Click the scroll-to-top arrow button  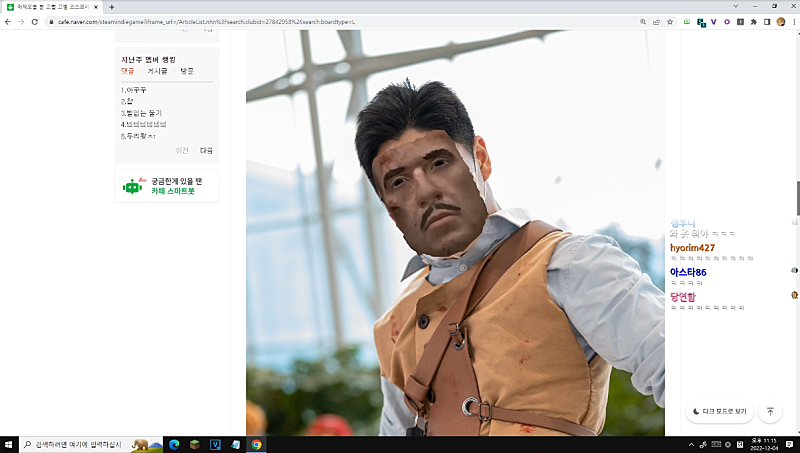click(x=770, y=411)
